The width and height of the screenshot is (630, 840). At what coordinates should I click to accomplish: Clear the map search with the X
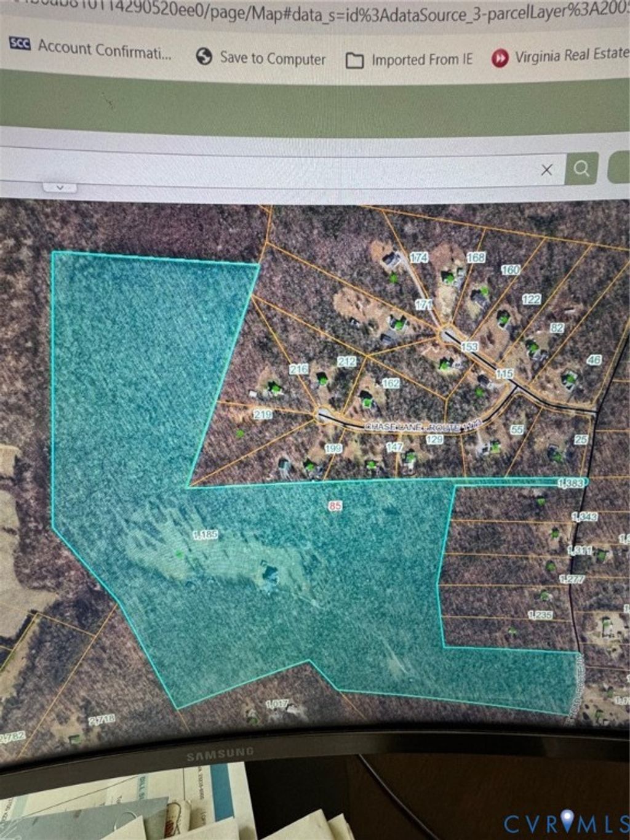tap(546, 170)
